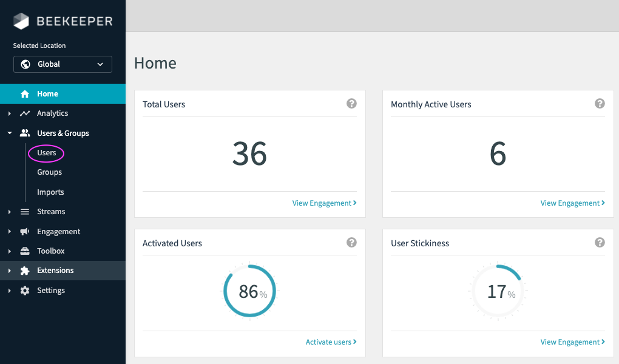Click the Extensions puzzle-piece icon
619x364 pixels.
tap(25, 271)
